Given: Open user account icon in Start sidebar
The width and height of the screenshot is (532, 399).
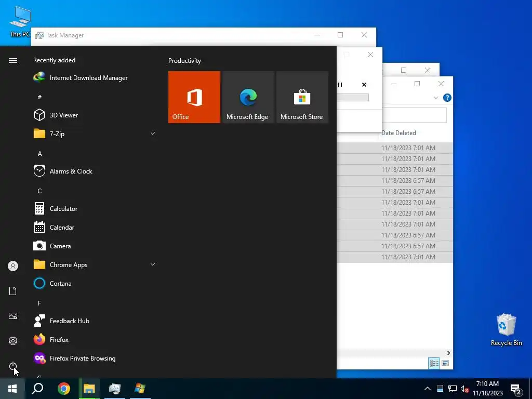Looking at the screenshot, I should tap(13, 266).
